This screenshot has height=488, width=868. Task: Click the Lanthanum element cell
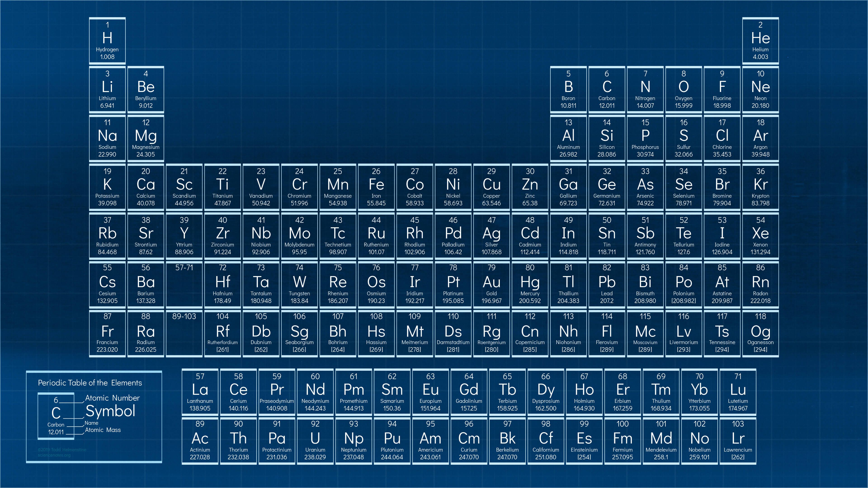pyautogui.click(x=200, y=392)
